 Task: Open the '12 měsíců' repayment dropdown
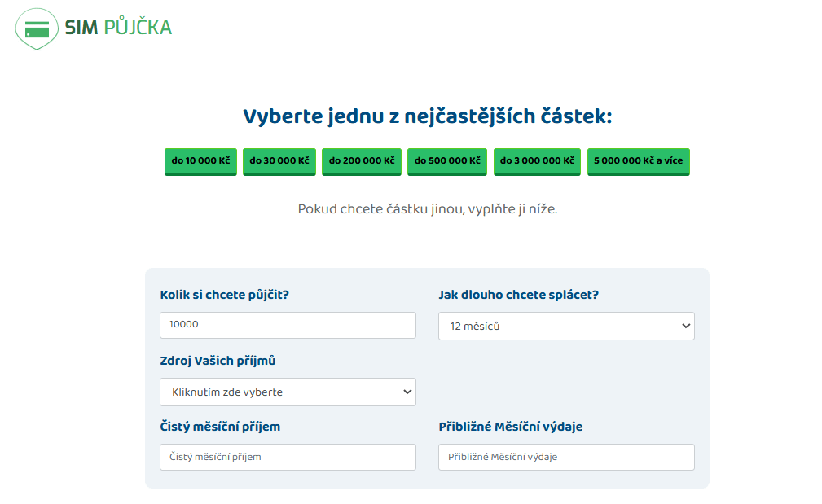pos(566,326)
